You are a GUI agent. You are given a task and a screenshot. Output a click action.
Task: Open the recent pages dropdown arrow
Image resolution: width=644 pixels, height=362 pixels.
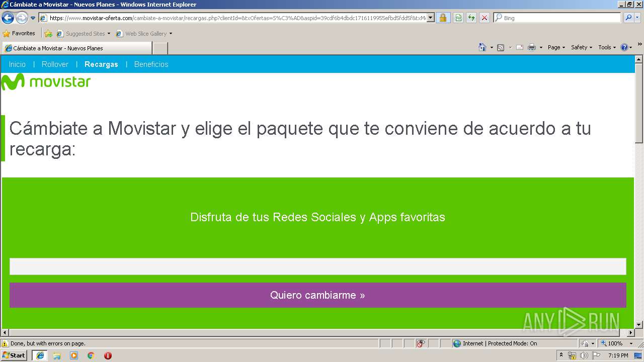click(33, 18)
